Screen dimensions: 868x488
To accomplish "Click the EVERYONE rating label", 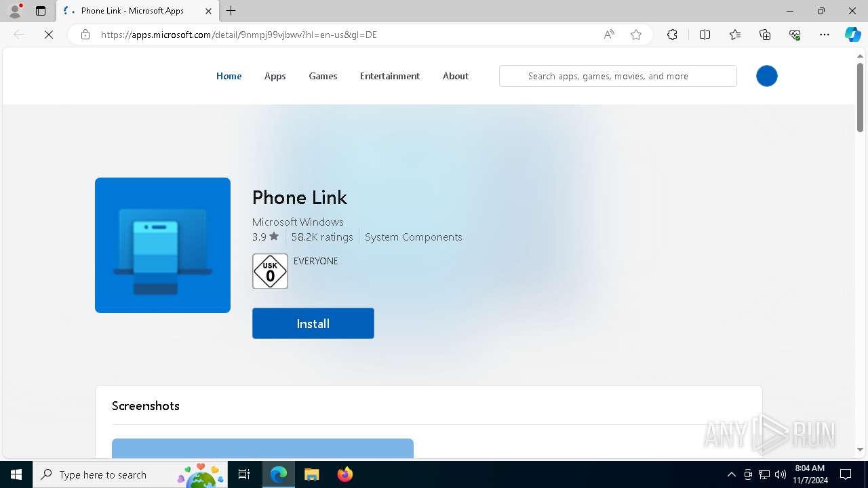I will [x=316, y=261].
